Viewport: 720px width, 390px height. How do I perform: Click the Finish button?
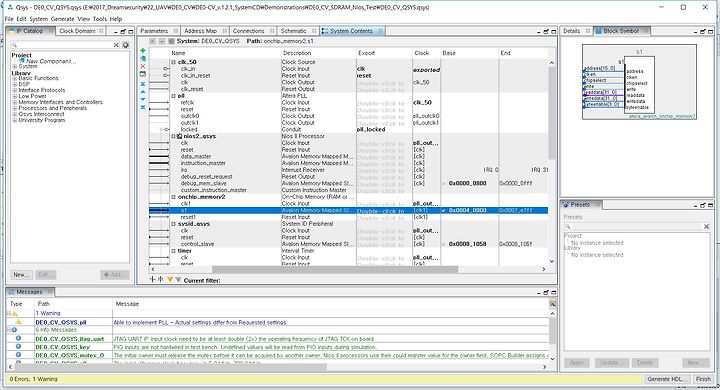703,379
